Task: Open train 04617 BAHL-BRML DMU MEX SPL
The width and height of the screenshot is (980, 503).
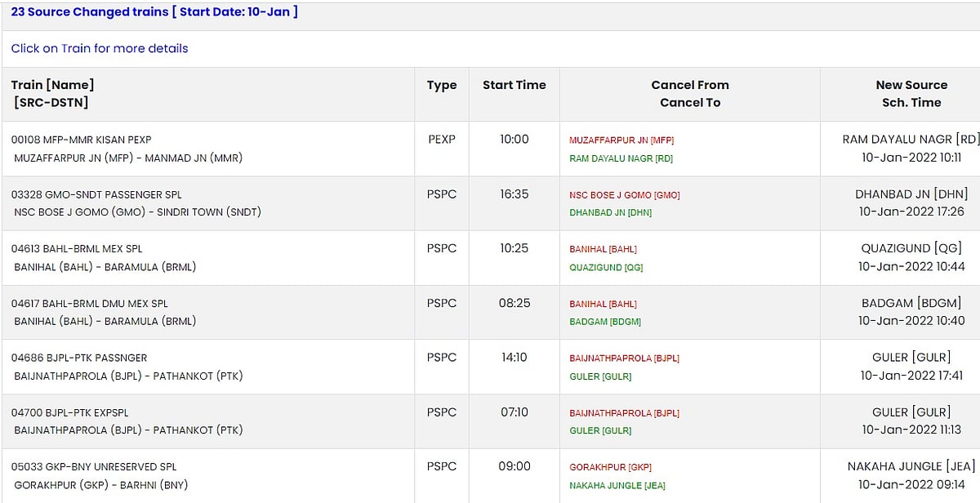Action: pyautogui.click(x=89, y=303)
